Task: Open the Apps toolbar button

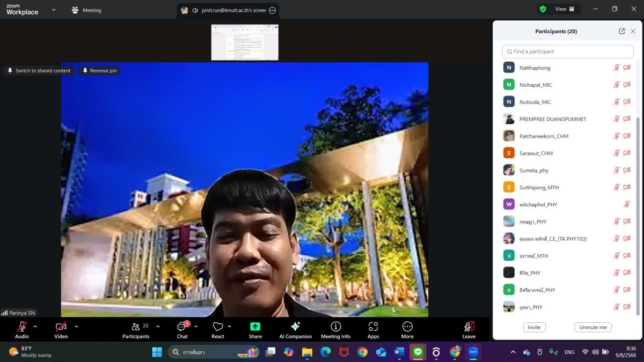Action: [374, 330]
